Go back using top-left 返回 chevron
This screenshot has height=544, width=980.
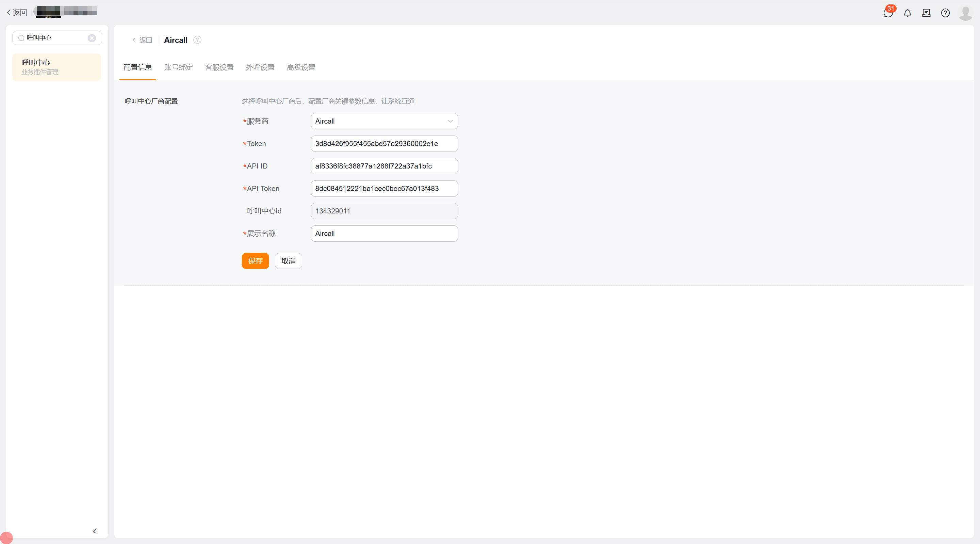17,13
